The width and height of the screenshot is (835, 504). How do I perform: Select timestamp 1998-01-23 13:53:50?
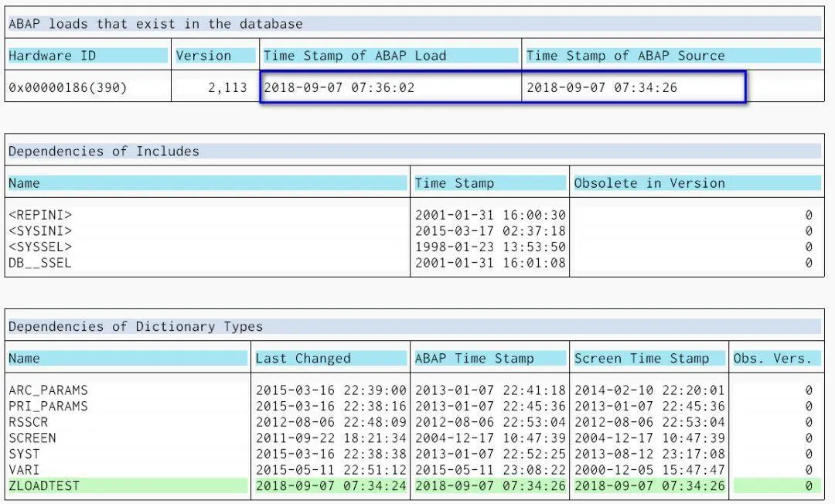click(x=490, y=247)
